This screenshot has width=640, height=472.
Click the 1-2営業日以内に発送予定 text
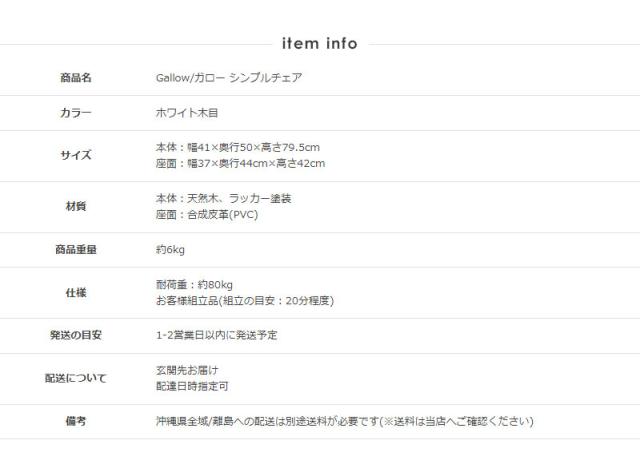[x=217, y=336]
